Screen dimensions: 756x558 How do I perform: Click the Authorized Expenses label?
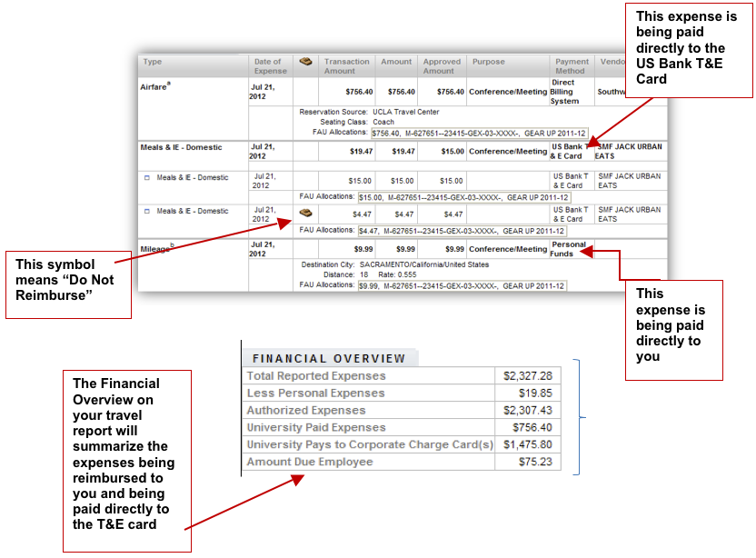click(306, 411)
